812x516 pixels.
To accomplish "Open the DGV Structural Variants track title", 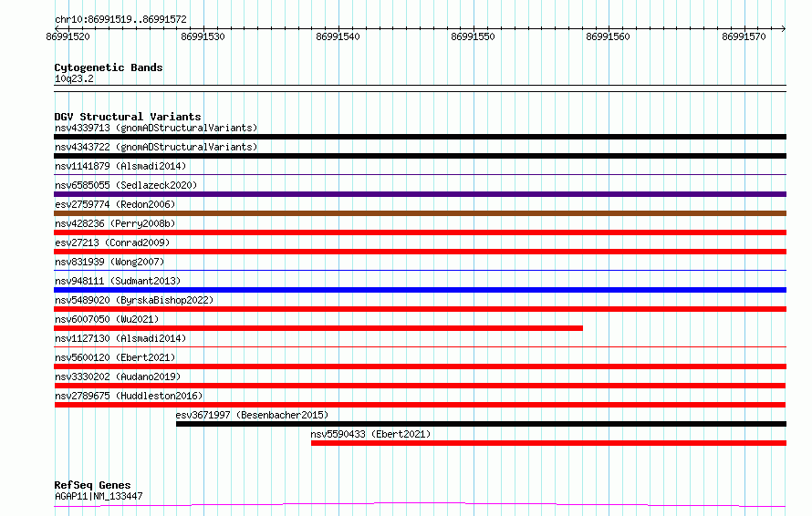I will click(128, 117).
